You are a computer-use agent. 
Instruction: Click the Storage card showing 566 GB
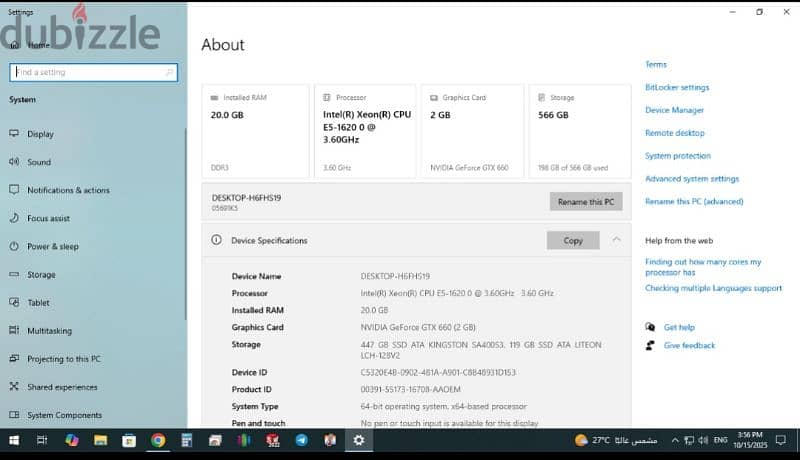(580, 131)
